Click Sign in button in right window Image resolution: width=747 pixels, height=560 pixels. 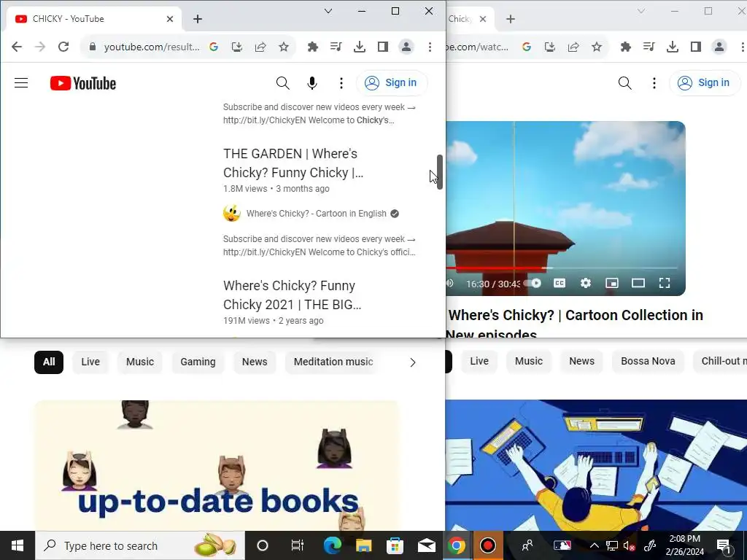[x=705, y=83]
